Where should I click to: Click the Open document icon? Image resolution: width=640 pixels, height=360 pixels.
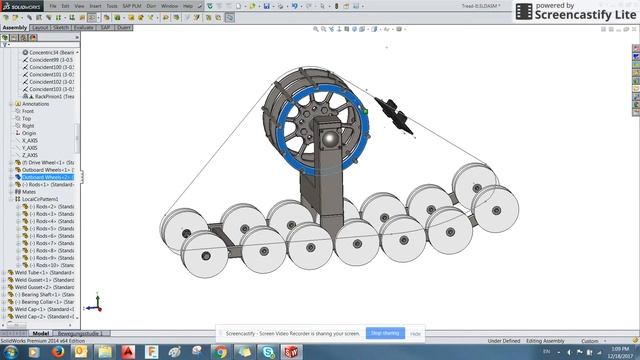click(252, 6)
